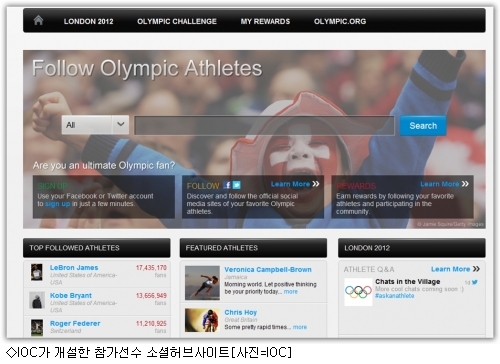
Task: Click the Olympic rings logo thumbnail
Action: pos(358,292)
